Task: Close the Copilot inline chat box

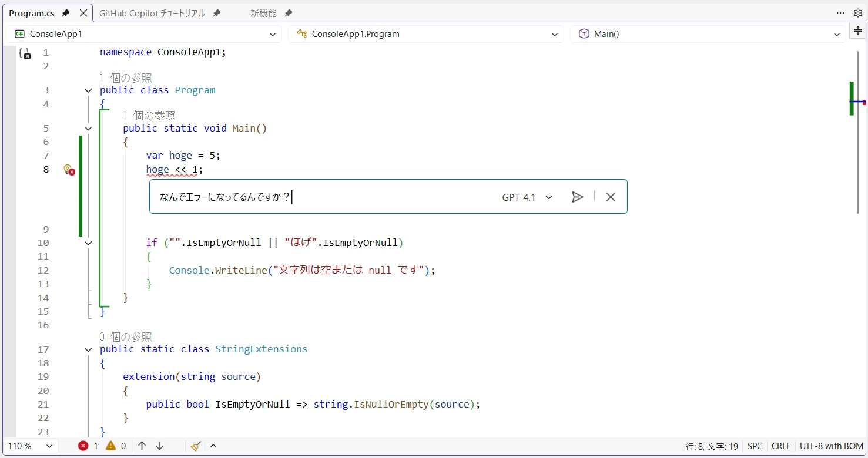Action: pyautogui.click(x=611, y=197)
